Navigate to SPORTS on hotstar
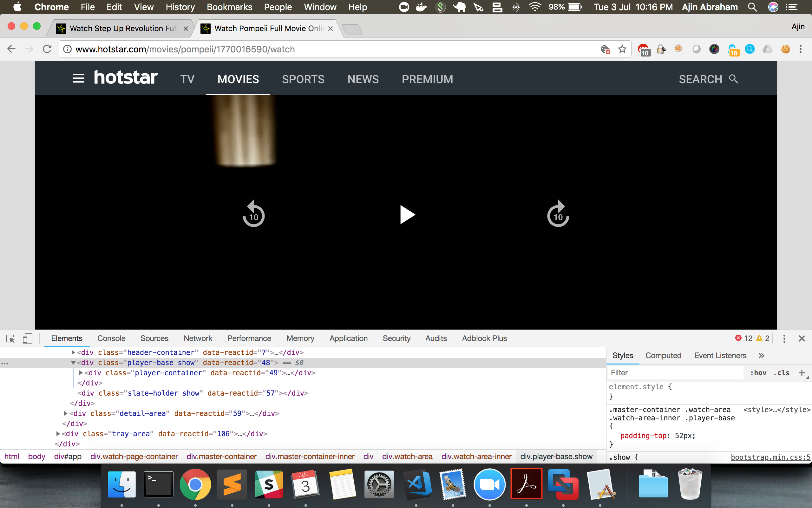The image size is (812, 508). (x=303, y=79)
